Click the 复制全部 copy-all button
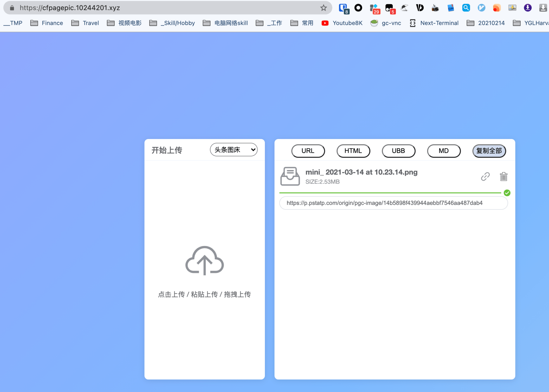 [489, 151]
